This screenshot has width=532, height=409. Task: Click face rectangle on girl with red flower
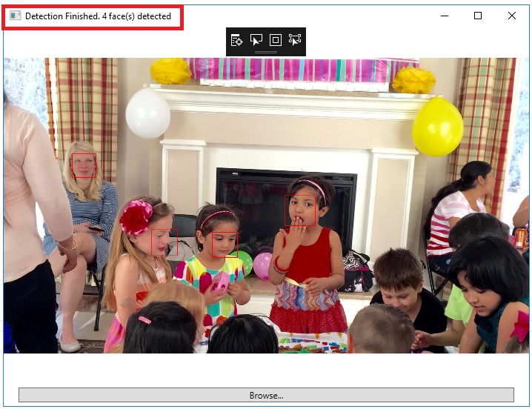pos(164,242)
